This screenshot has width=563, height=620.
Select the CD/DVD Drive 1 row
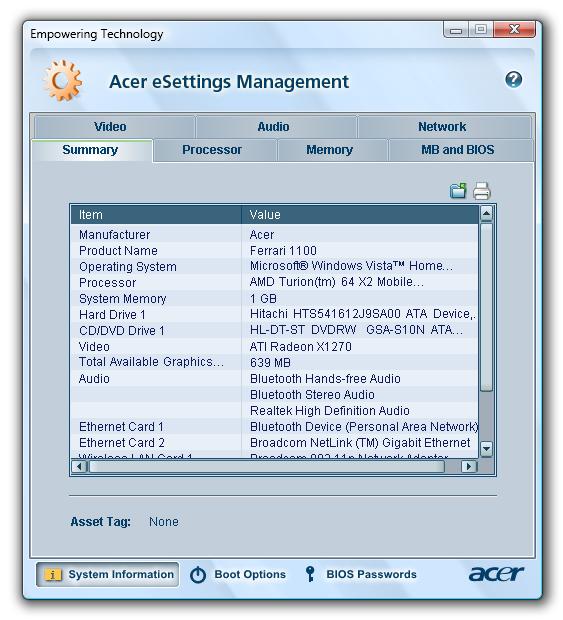(x=274, y=331)
